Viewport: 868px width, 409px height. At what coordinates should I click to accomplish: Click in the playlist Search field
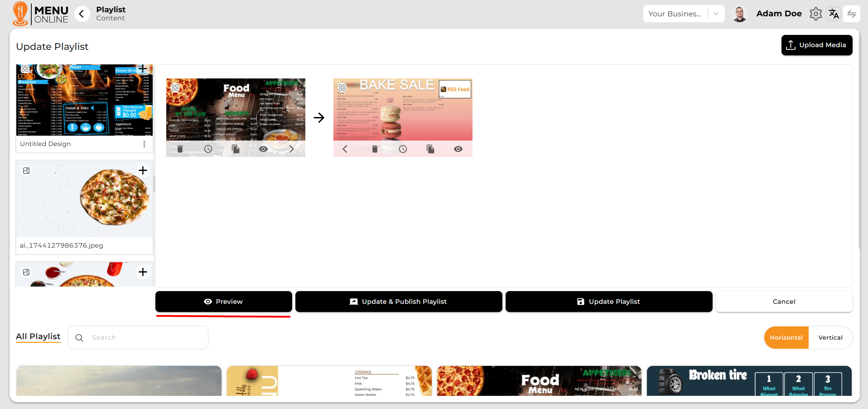click(x=145, y=338)
